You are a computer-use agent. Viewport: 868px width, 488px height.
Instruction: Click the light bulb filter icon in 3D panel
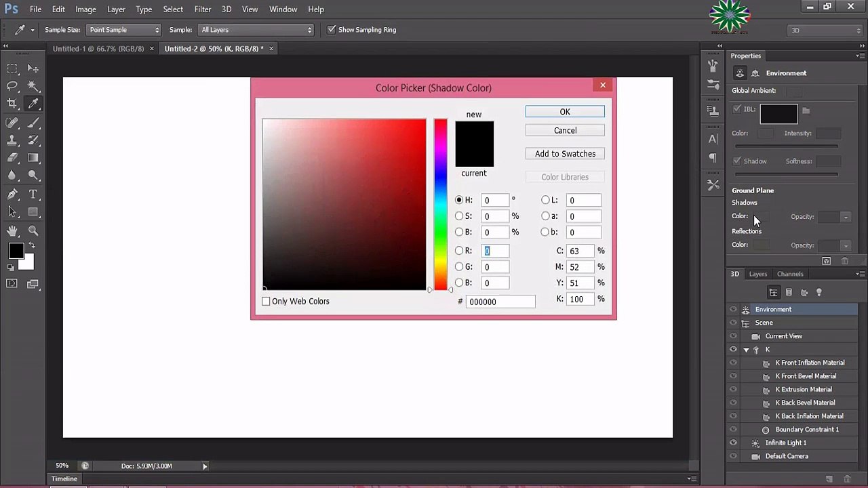819,292
